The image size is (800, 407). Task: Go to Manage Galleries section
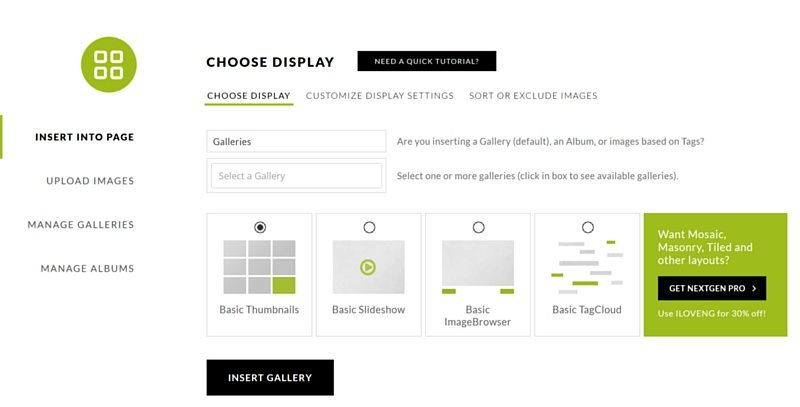[x=81, y=224]
